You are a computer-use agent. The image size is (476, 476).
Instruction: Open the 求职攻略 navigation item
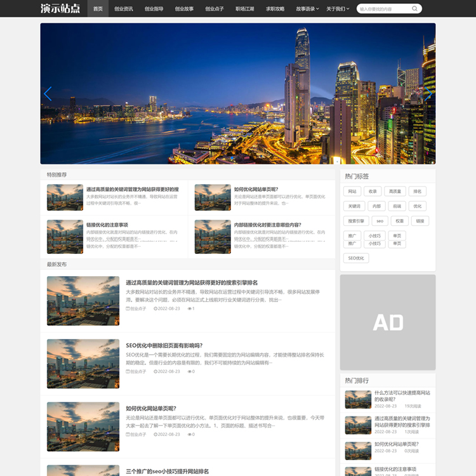[275, 9]
